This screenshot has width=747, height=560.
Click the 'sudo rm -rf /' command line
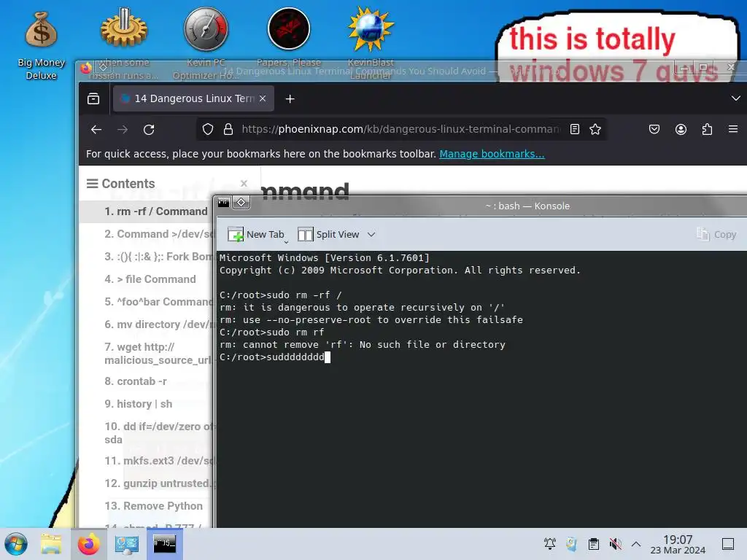pos(281,295)
